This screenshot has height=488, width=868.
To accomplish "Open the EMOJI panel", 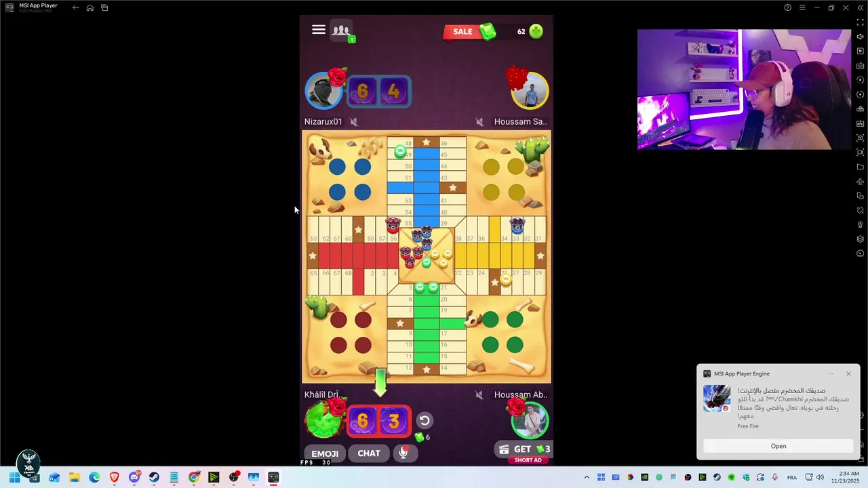I will click(x=325, y=453).
